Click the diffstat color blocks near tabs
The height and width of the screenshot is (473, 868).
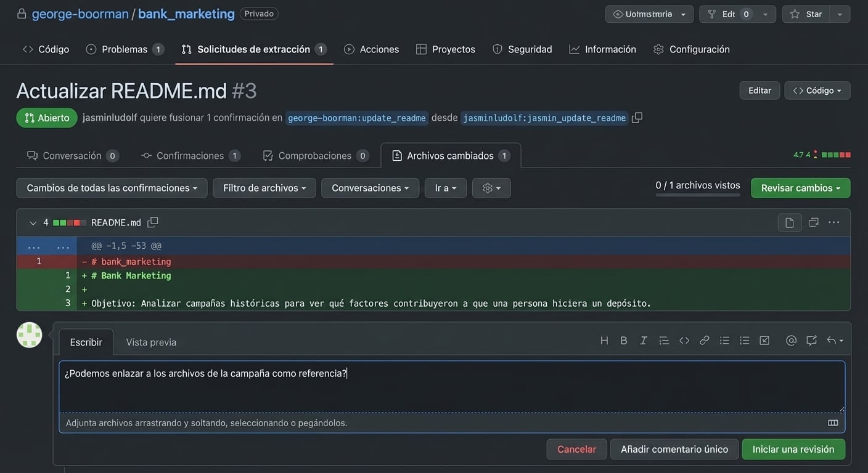tap(836, 155)
